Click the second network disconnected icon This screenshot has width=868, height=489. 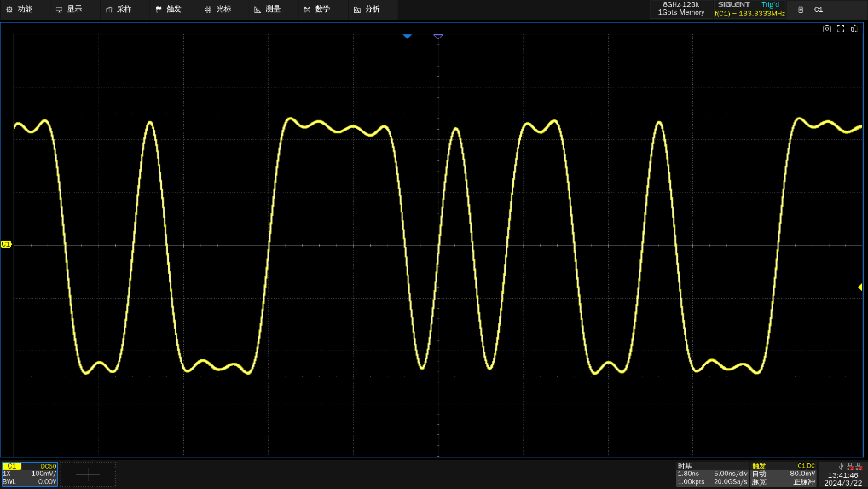(x=859, y=467)
